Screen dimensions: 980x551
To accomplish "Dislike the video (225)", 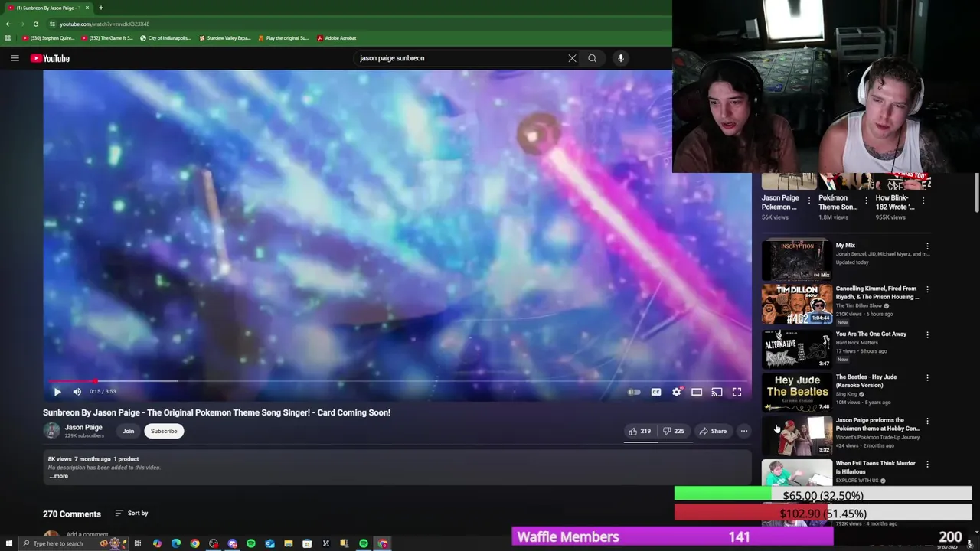I will pyautogui.click(x=674, y=431).
